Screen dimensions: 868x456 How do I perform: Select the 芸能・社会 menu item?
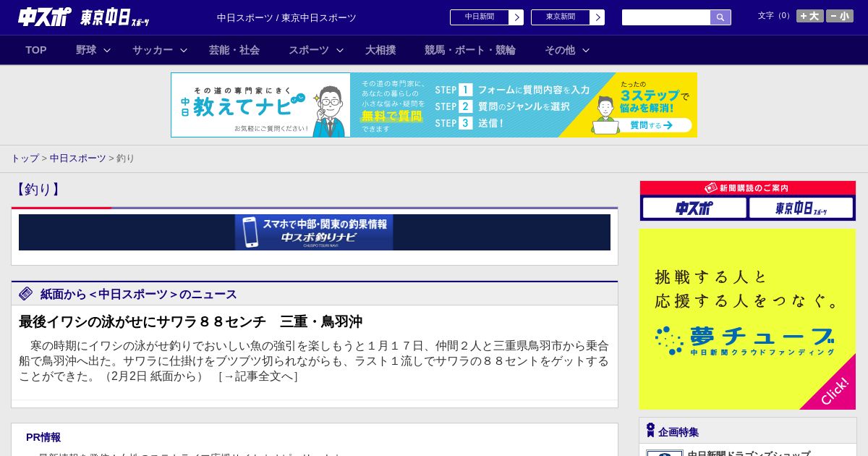234,50
